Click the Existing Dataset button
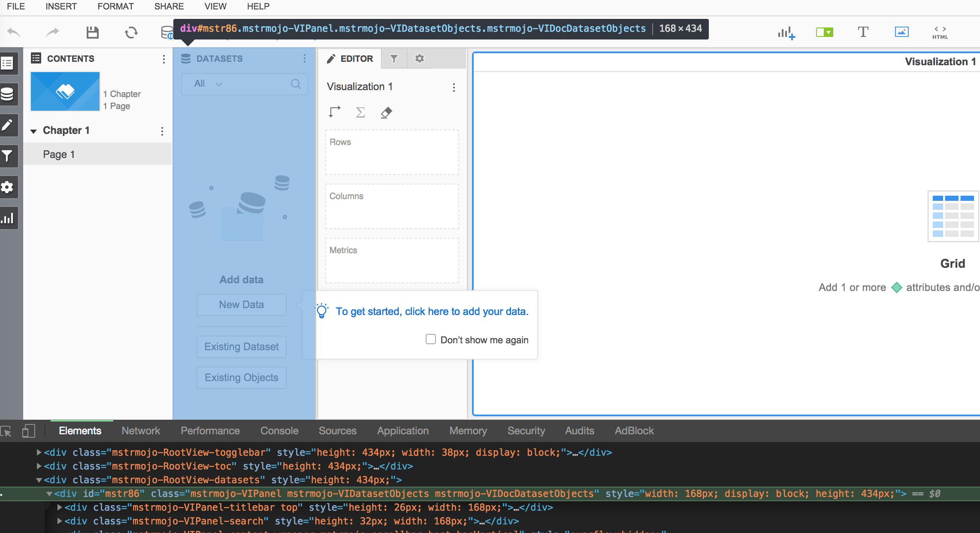The image size is (980, 533). [x=241, y=347]
